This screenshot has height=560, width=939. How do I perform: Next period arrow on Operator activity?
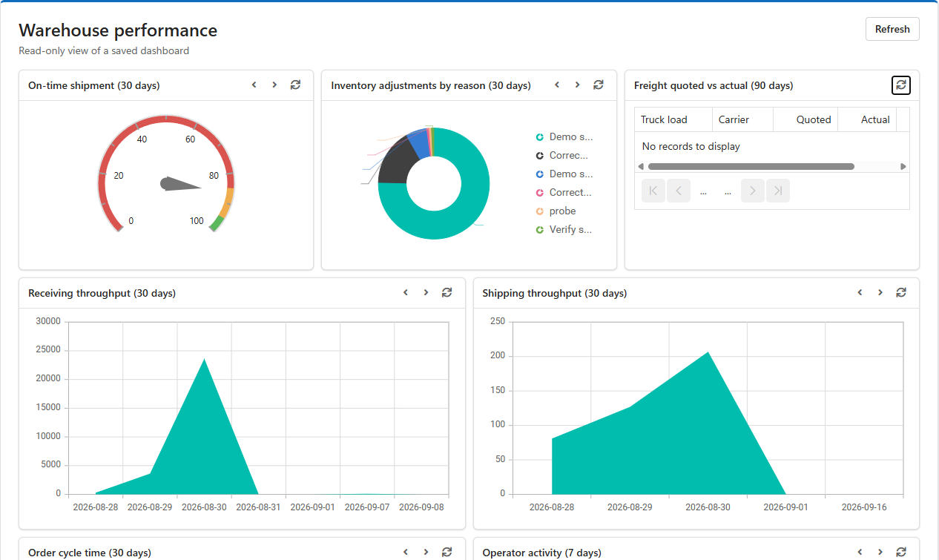point(880,552)
